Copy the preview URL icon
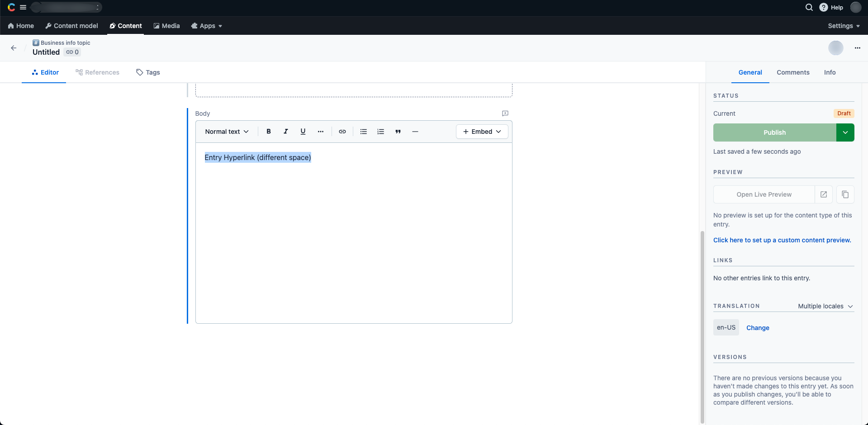 (845, 194)
